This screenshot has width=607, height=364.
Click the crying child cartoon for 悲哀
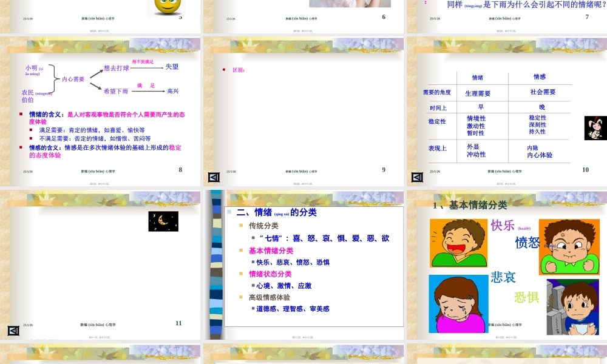(x=458, y=303)
